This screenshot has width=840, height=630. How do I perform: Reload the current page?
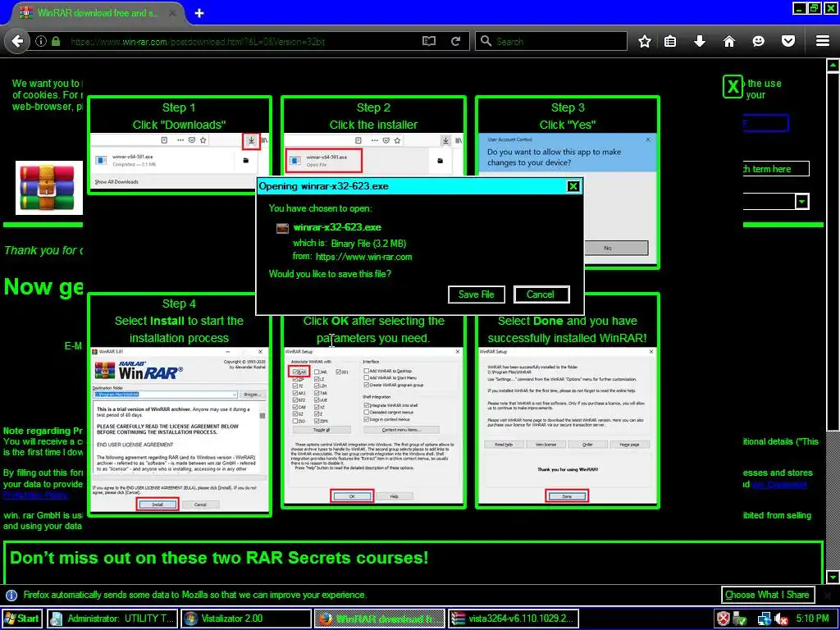tap(456, 41)
